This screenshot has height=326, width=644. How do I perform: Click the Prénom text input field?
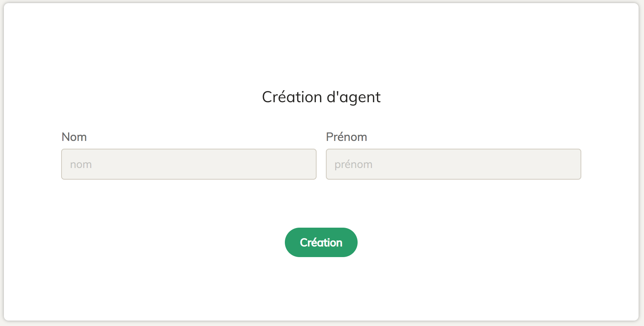coord(453,164)
